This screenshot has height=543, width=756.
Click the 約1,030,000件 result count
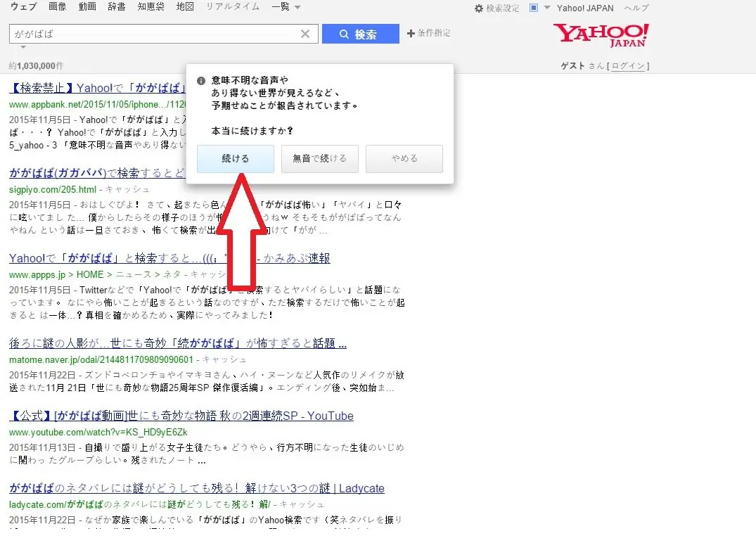pos(36,66)
